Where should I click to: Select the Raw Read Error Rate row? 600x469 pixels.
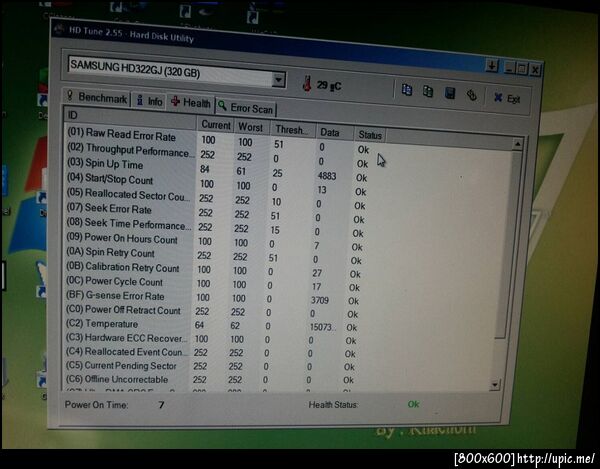(x=218, y=140)
